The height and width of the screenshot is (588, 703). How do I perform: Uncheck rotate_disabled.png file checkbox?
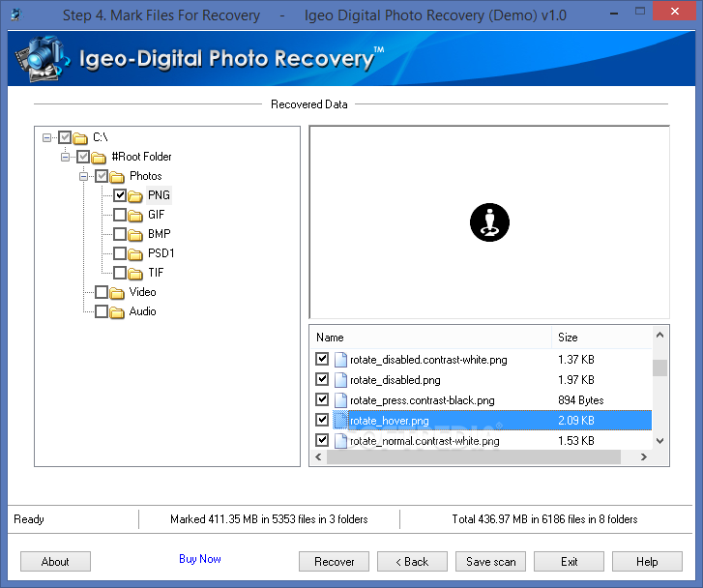[322, 379]
